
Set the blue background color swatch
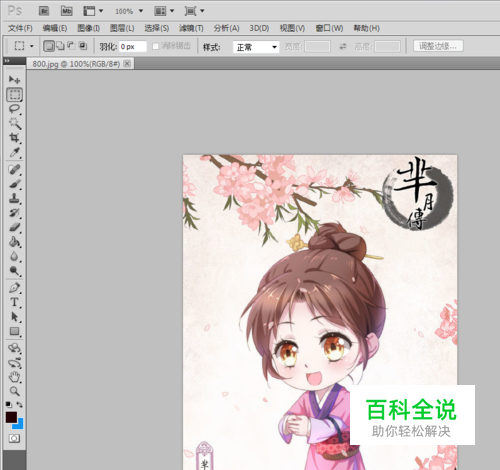tap(19, 425)
